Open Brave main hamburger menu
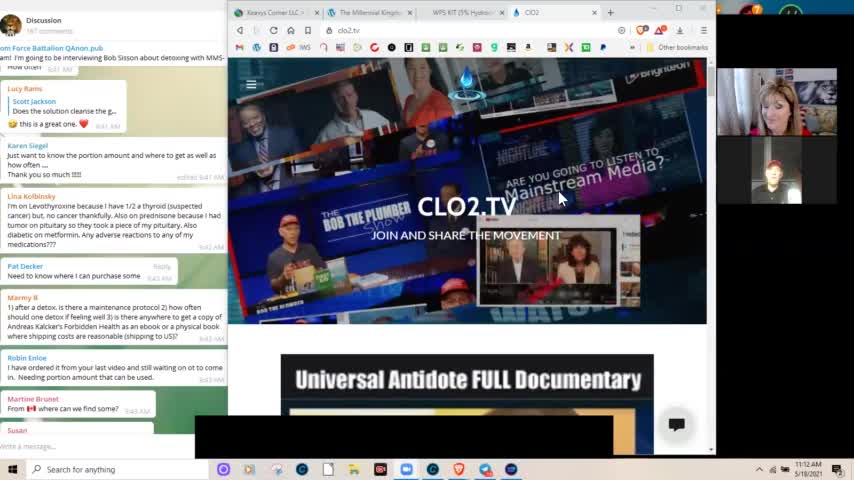Viewport: 854px width, 480px height. [x=704, y=31]
